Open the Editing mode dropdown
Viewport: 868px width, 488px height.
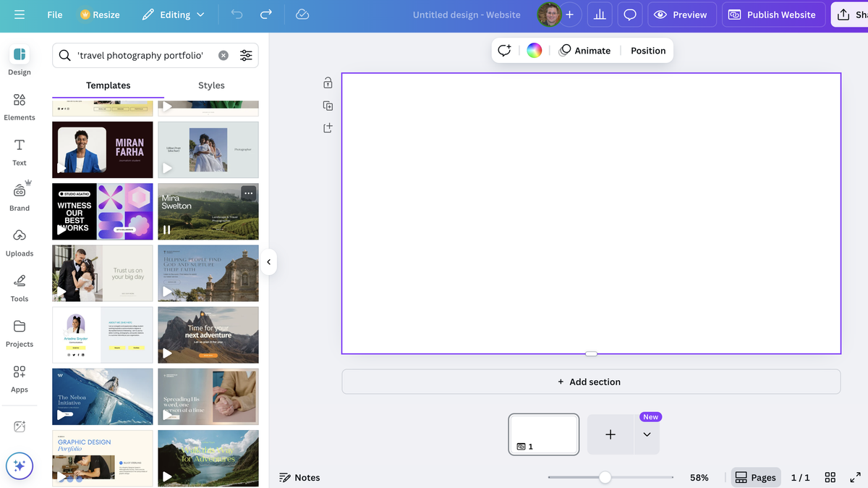point(173,14)
